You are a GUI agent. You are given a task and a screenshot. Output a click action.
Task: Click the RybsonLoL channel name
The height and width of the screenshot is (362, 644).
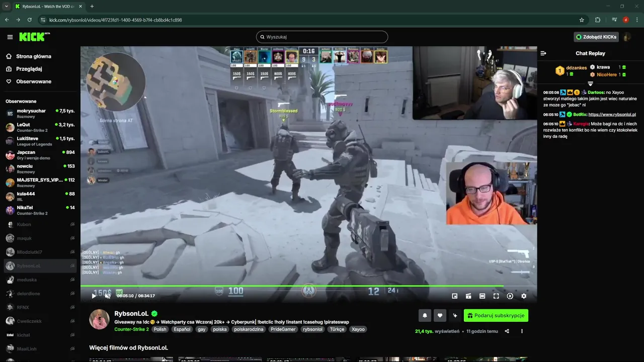132,314
